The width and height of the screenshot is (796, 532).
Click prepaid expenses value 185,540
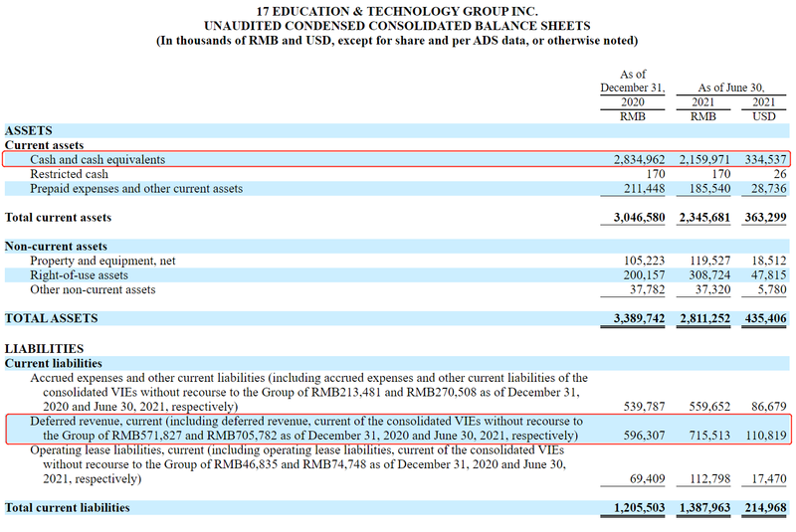[709, 189]
